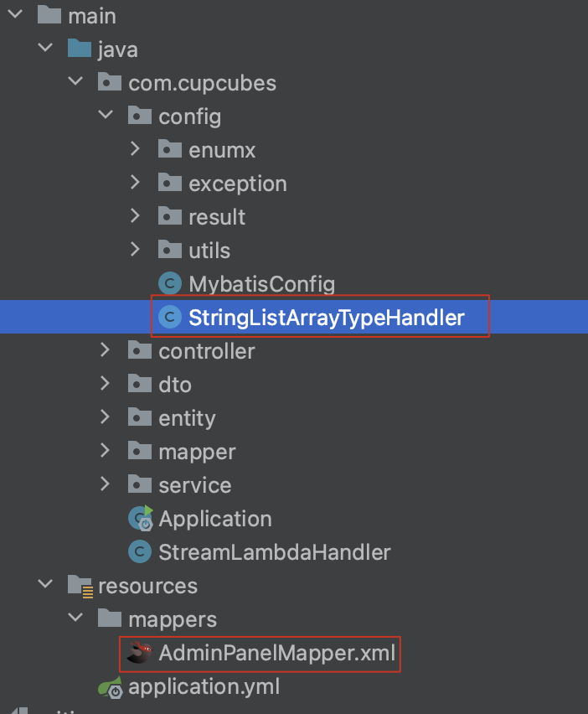Expand the controller package
This screenshot has height=714, width=588.
(x=105, y=350)
